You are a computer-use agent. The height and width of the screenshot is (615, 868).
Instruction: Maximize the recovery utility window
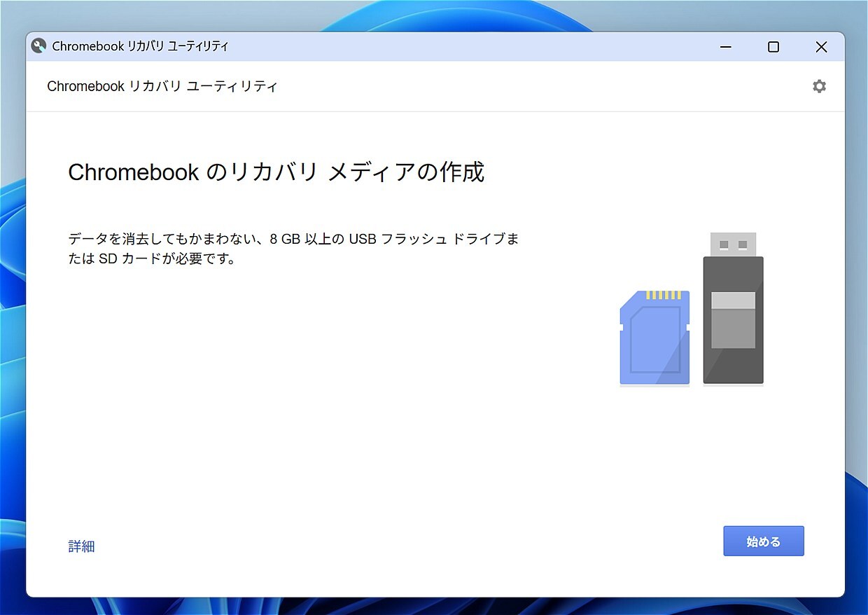(773, 47)
